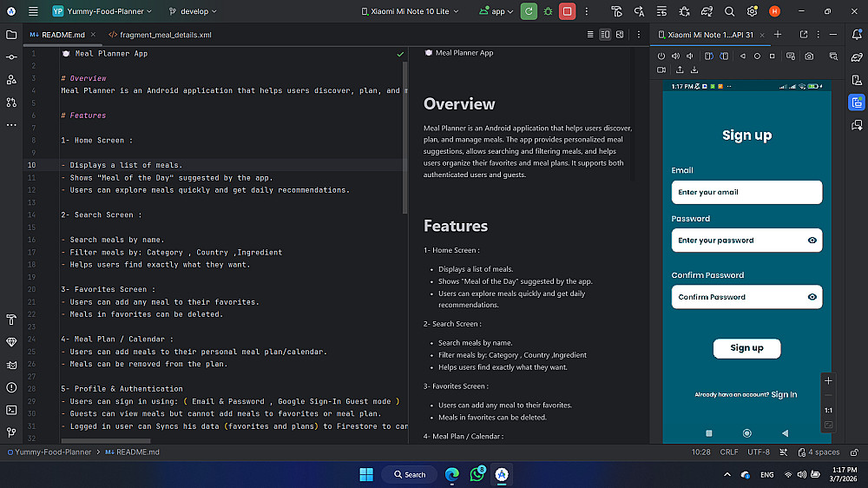Switch to fragment_meal_details.xml tab

point(161,35)
